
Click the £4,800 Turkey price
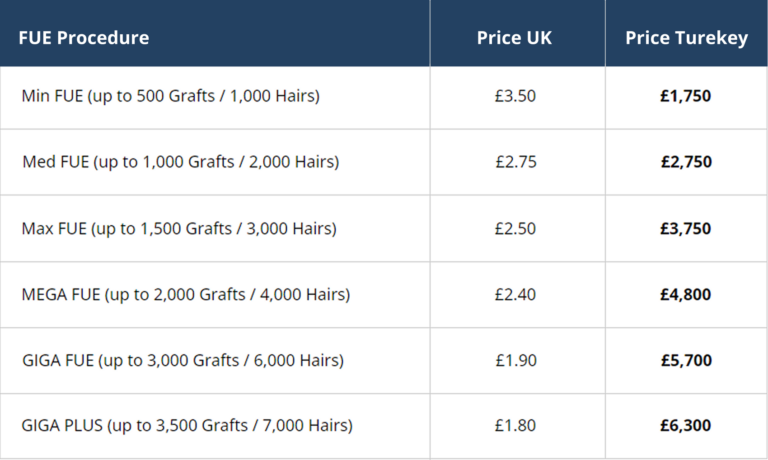686,294
